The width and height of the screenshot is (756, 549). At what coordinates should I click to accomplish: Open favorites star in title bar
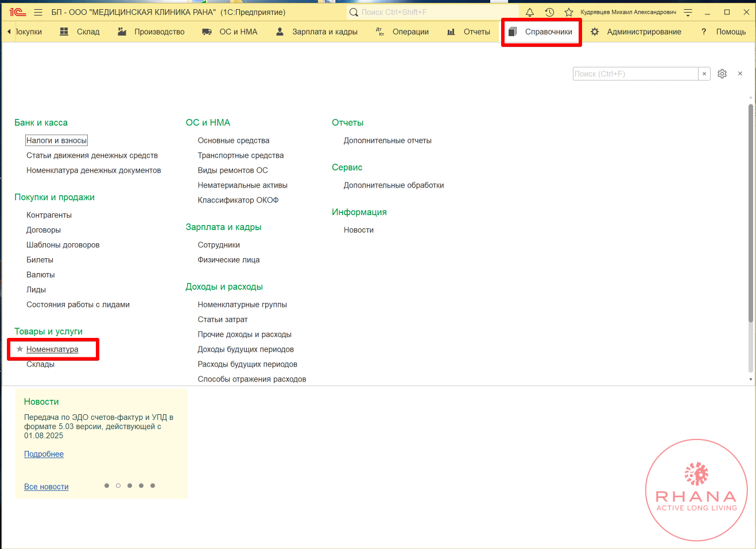pyautogui.click(x=569, y=12)
